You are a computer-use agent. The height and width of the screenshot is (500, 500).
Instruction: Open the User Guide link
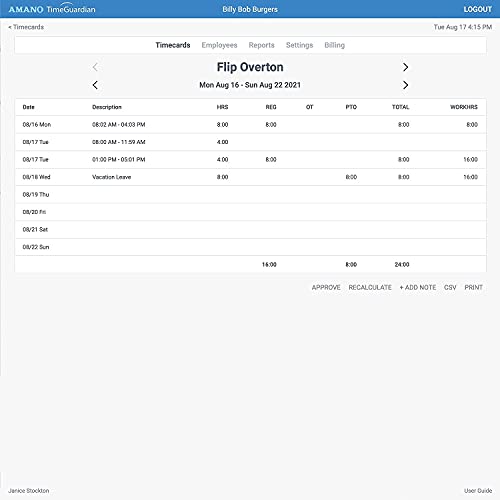tap(478, 491)
